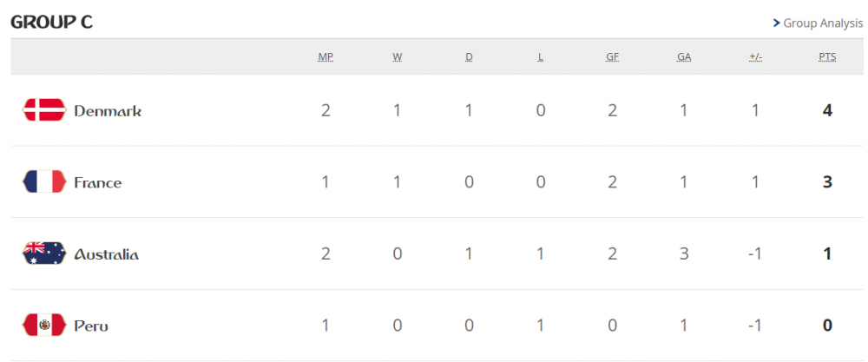Click the GF goals-for column header
Screen dimensions: 868x362
pyautogui.click(x=612, y=57)
